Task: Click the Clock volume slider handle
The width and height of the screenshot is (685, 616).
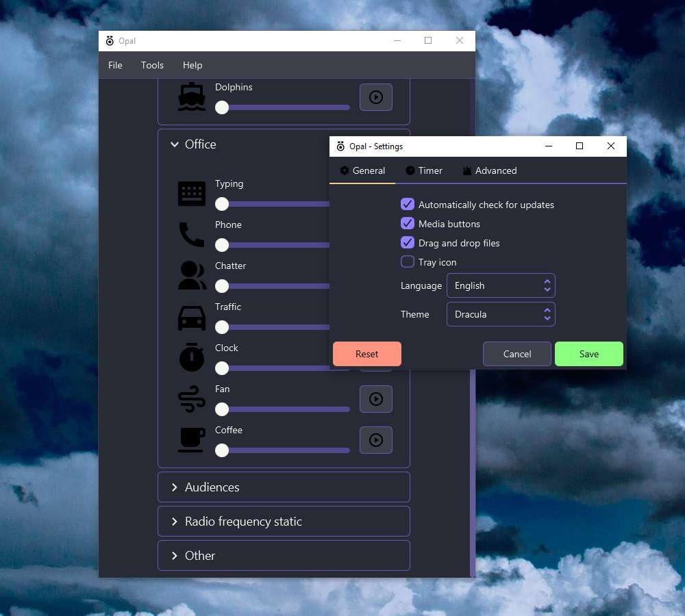Action: click(x=222, y=368)
